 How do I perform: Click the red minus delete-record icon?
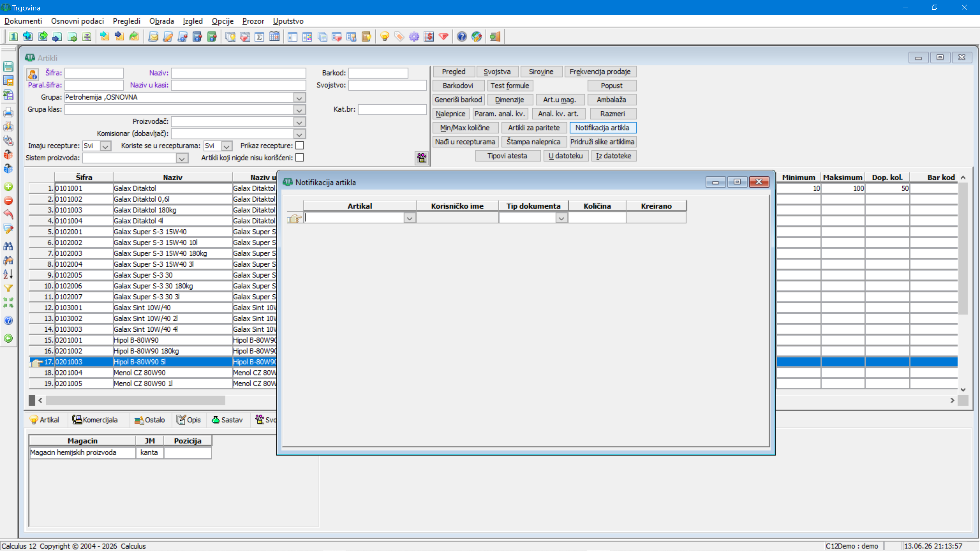point(8,201)
